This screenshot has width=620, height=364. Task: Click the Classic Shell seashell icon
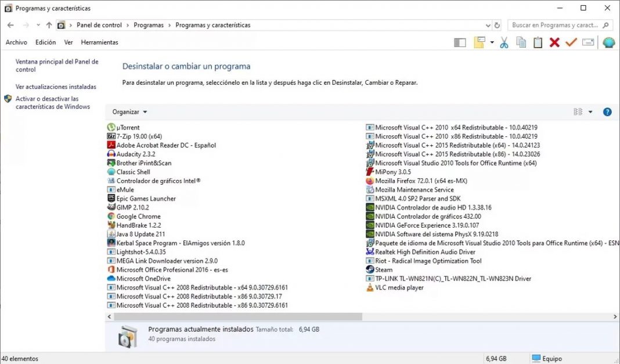coord(111,172)
